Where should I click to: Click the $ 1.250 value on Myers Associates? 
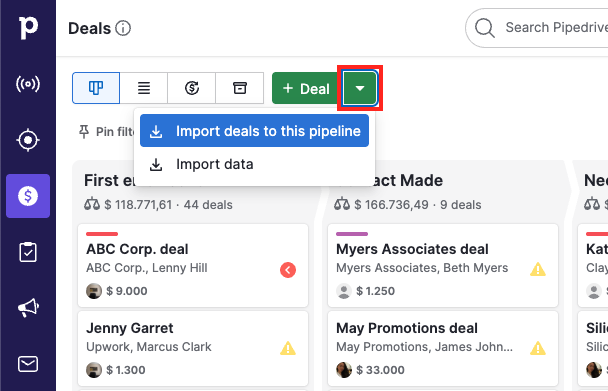tap(375, 291)
